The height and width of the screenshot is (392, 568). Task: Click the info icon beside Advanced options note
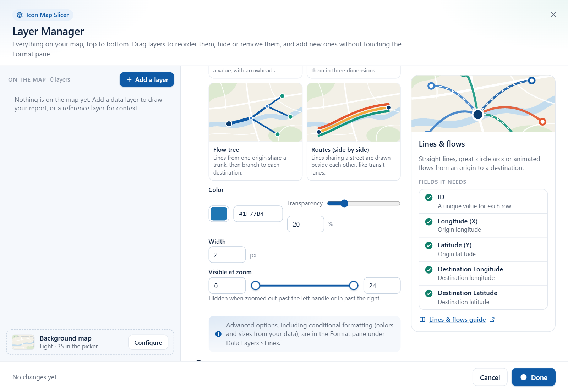[x=218, y=334]
